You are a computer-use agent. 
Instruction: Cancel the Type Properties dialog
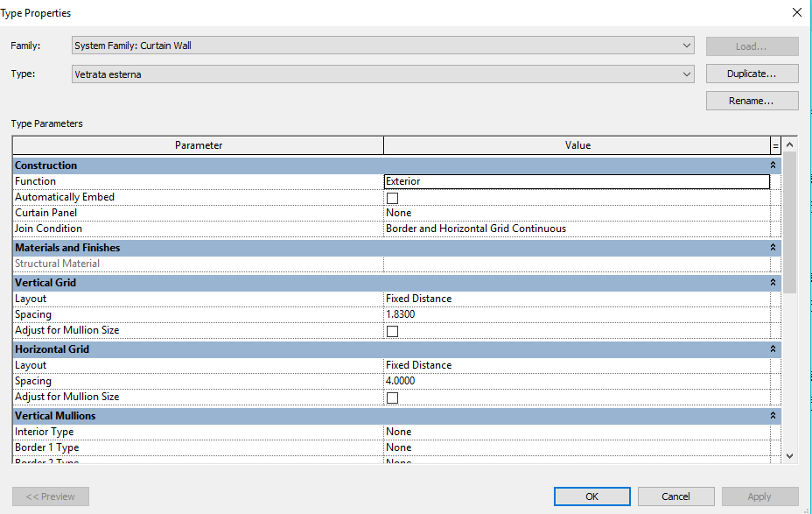(675, 496)
